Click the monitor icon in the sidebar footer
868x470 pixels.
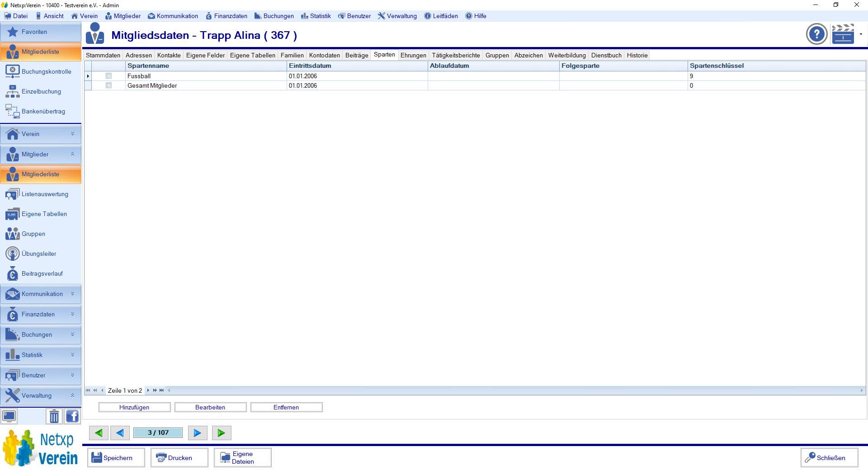(x=9, y=416)
